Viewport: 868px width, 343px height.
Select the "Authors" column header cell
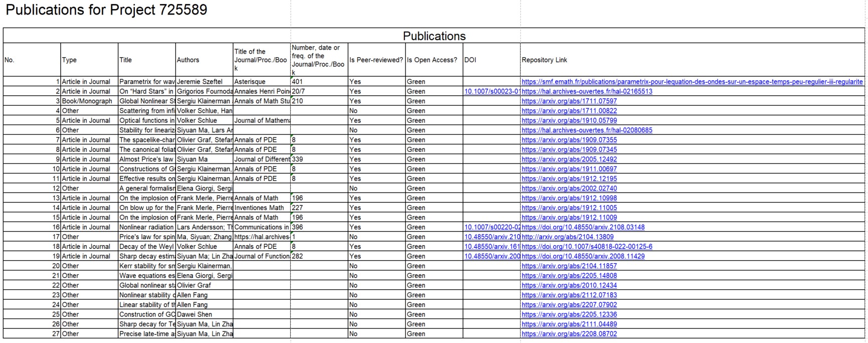tap(188, 60)
